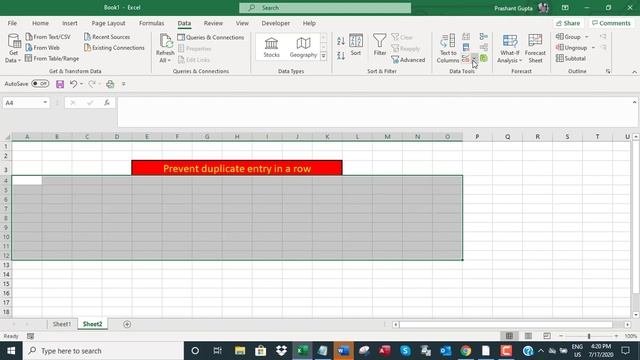Customize the Quick Access Toolbar
The height and width of the screenshot is (360, 640).
pyautogui.click(x=124, y=84)
